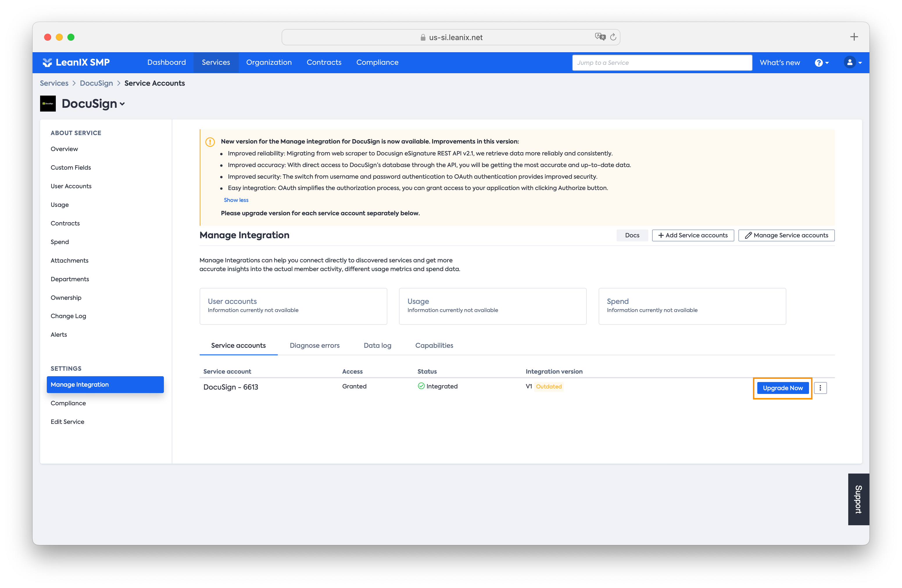The image size is (902, 588).
Task: Open the Services nav item
Action: [216, 62]
